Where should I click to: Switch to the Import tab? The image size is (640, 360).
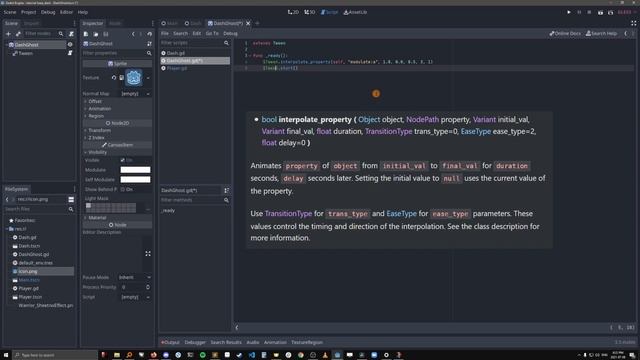click(31, 23)
